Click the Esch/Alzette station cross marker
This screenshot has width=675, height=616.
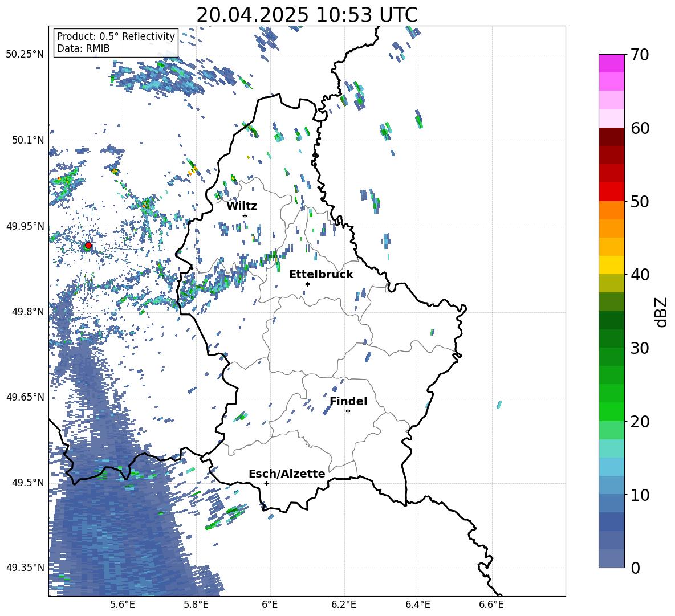(266, 483)
